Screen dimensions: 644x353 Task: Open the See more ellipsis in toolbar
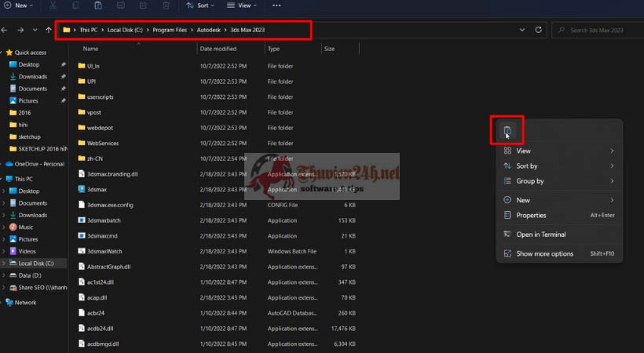pyautogui.click(x=276, y=5)
